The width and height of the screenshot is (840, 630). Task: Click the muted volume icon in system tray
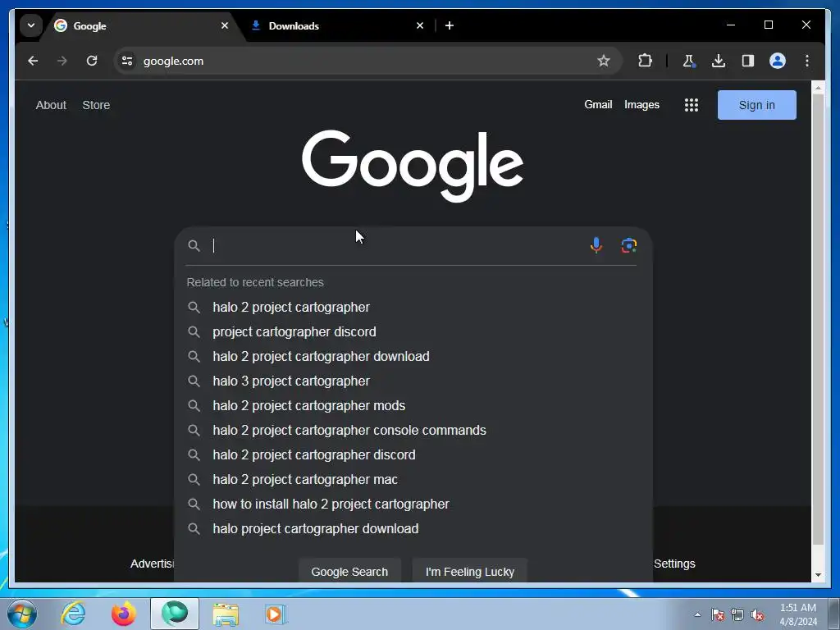pos(757,615)
